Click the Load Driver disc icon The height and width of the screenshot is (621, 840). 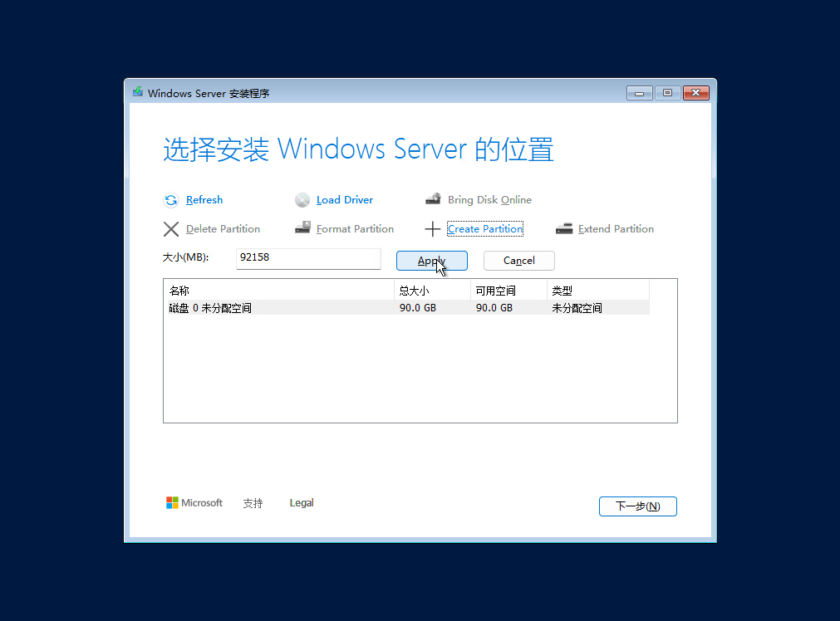pyautogui.click(x=302, y=200)
